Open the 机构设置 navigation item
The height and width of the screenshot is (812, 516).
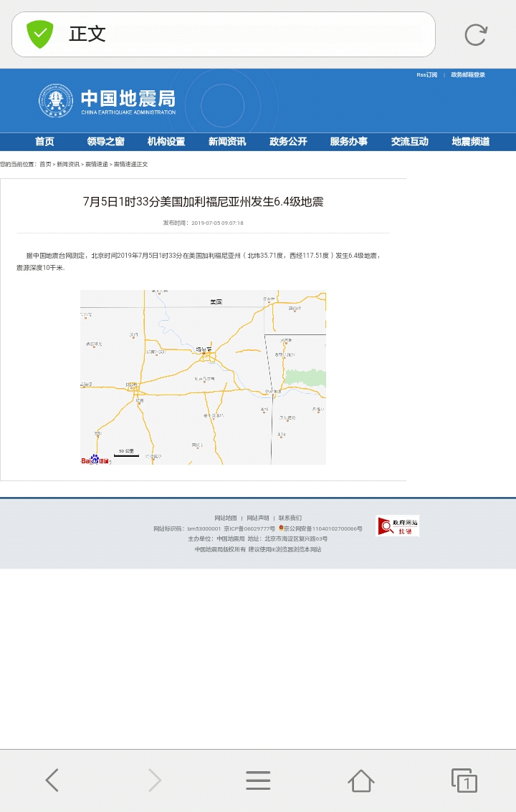coord(166,141)
